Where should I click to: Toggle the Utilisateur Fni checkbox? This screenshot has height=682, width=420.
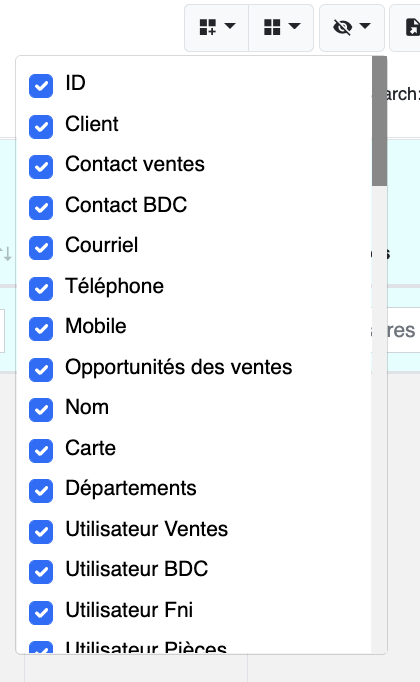tap(41, 613)
